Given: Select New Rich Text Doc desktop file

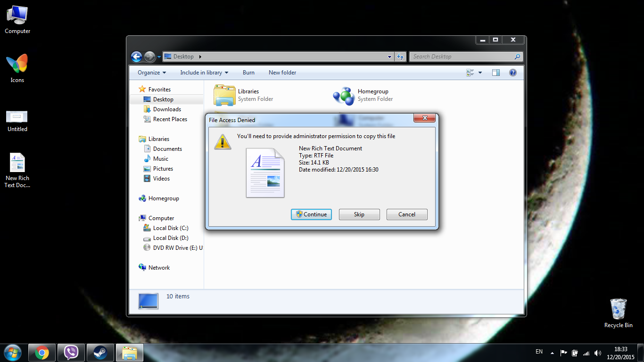Looking at the screenshot, I should click(17, 170).
